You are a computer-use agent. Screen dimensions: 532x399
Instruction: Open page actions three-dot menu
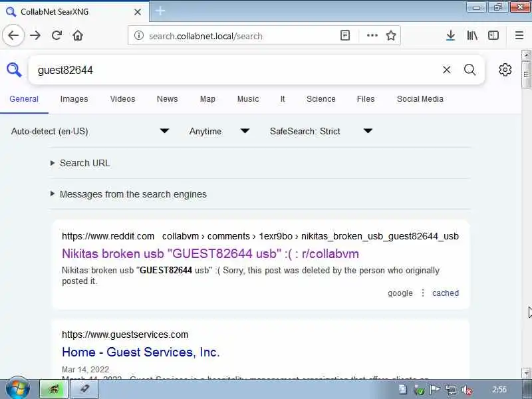pyautogui.click(x=372, y=35)
